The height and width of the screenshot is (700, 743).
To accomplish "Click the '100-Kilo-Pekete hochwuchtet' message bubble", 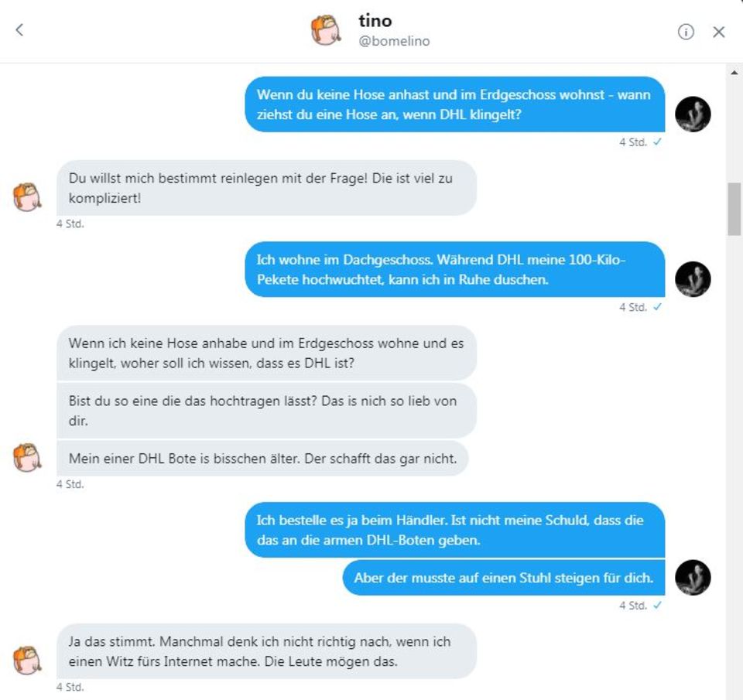I will pyautogui.click(x=454, y=269).
